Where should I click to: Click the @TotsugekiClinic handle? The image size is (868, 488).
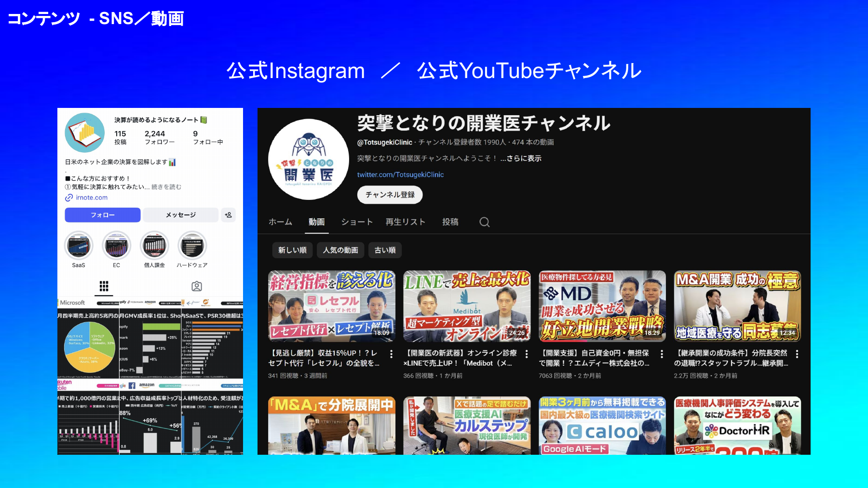(x=384, y=142)
